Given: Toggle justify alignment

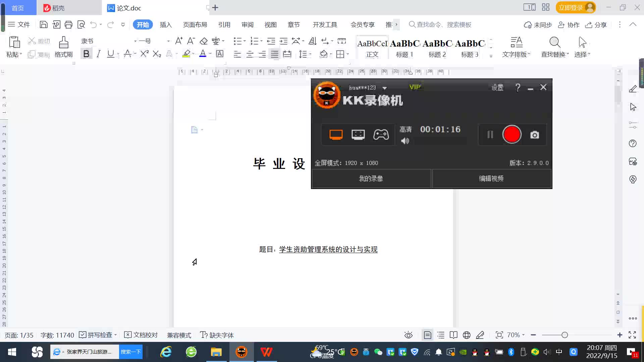Looking at the screenshot, I should 275,54.
